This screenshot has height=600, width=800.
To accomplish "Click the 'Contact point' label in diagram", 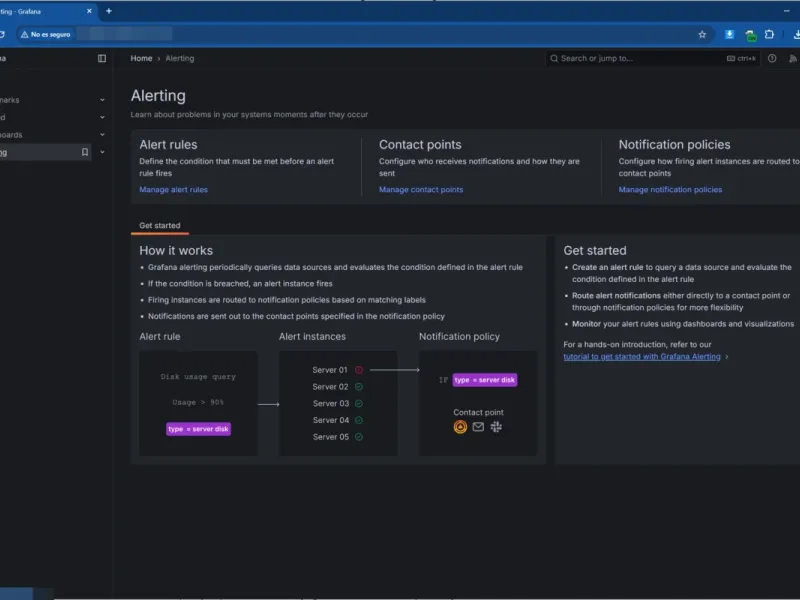I will pyautogui.click(x=479, y=412).
